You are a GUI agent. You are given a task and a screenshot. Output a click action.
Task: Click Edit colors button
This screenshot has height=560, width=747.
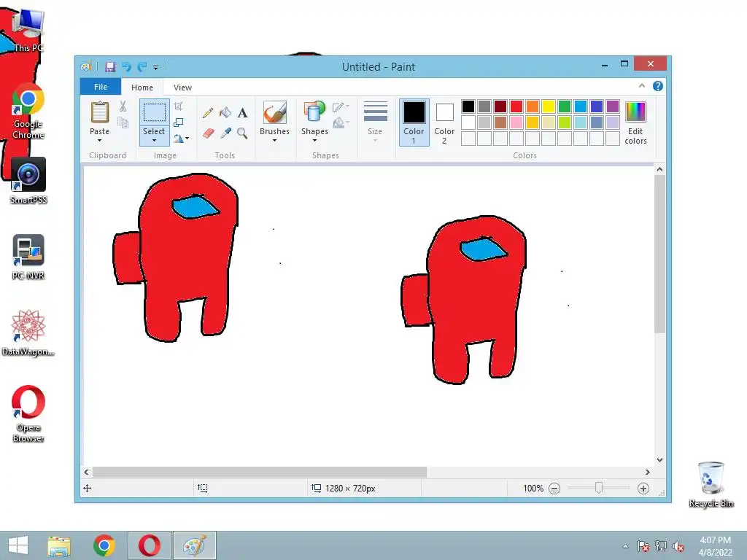(635, 122)
